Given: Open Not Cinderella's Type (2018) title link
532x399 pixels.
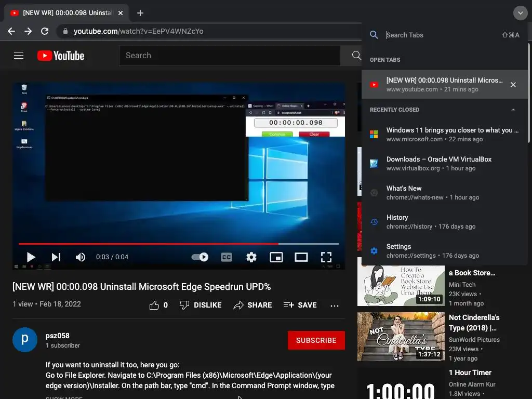Looking at the screenshot, I should pyautogui.click(x=474, y=323).
